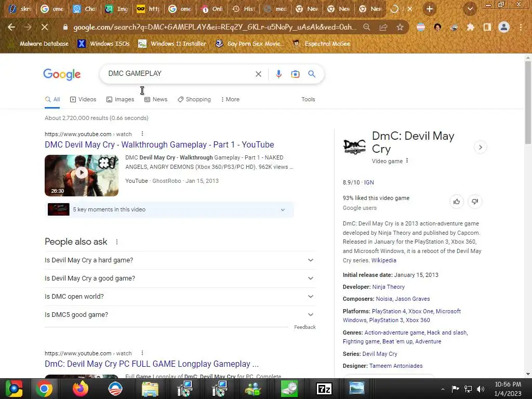Expand 5 key moments in this video
The image size is (532, 399).
pyautogui.click(x=169, y=210)
